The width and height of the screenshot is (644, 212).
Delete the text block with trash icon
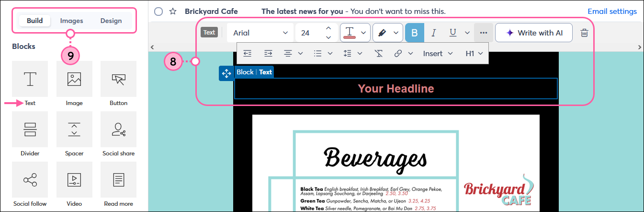coord(584,33)
